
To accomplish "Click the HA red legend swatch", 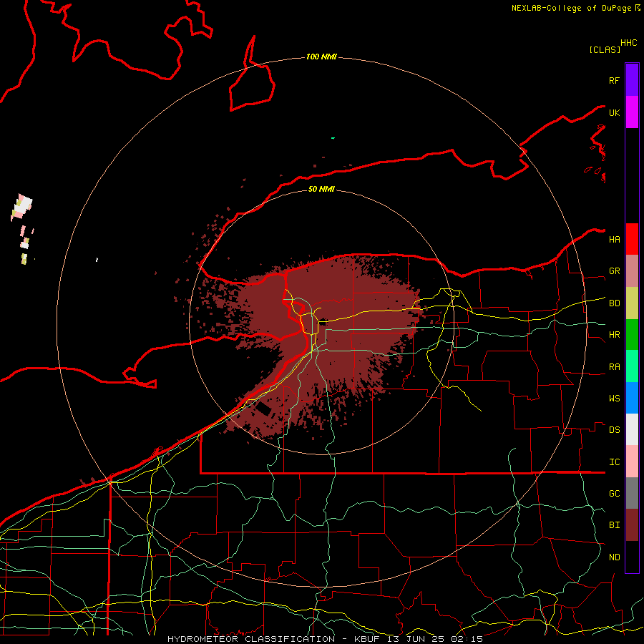I will pyautogui.click(x=632, y=239).
